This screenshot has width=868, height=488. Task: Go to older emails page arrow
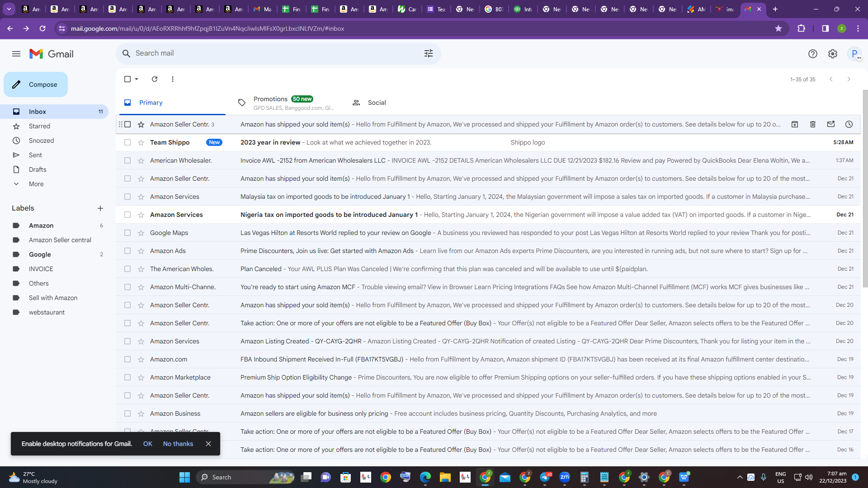849,79
